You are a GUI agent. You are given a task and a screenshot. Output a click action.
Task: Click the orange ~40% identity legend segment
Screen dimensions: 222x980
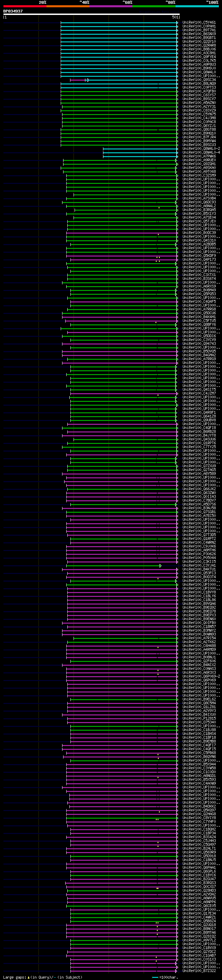click(x=68, y=6)
